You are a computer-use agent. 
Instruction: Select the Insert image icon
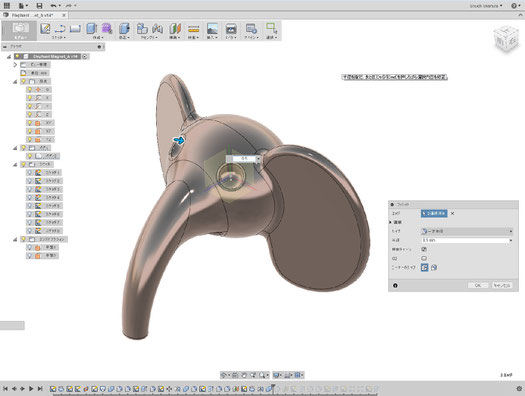(x=212, y=28)
